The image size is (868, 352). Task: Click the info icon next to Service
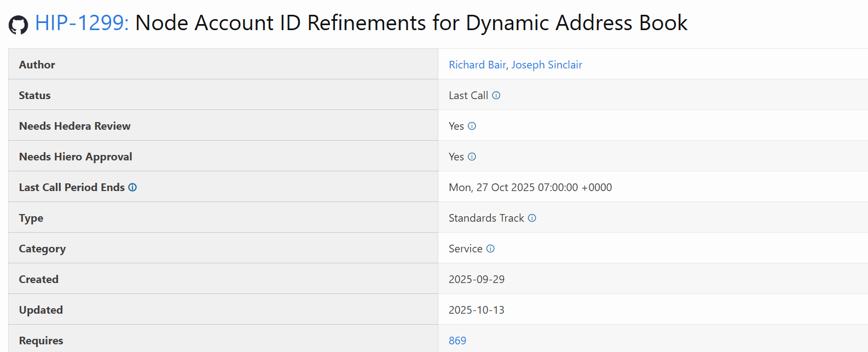491,249
